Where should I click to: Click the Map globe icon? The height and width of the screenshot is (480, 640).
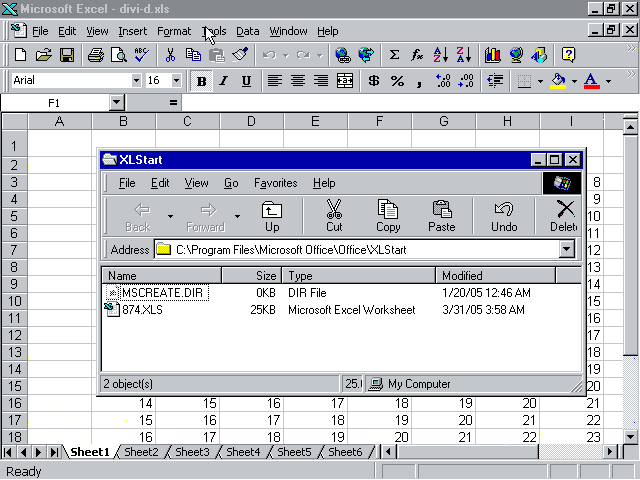click(x=516, y=55)
